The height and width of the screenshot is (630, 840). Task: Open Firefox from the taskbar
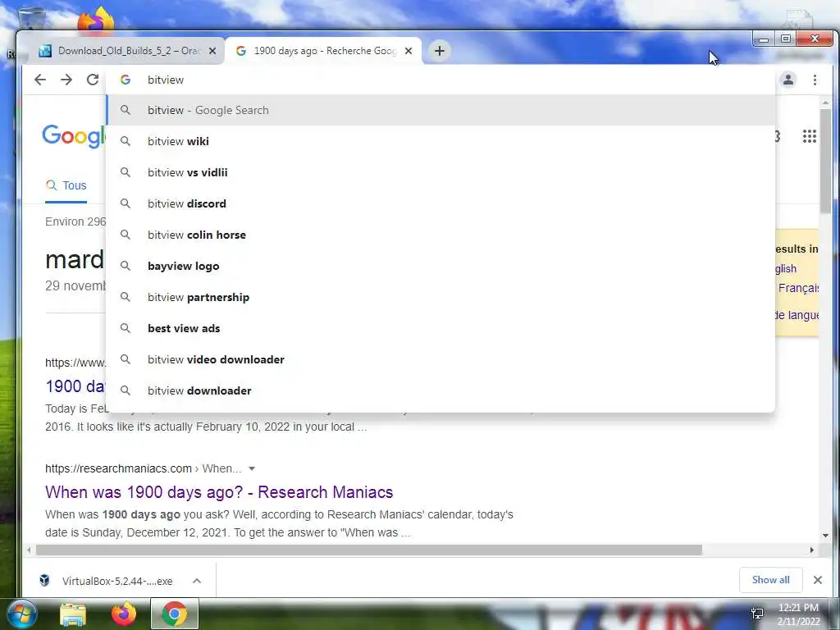(124, 614)
